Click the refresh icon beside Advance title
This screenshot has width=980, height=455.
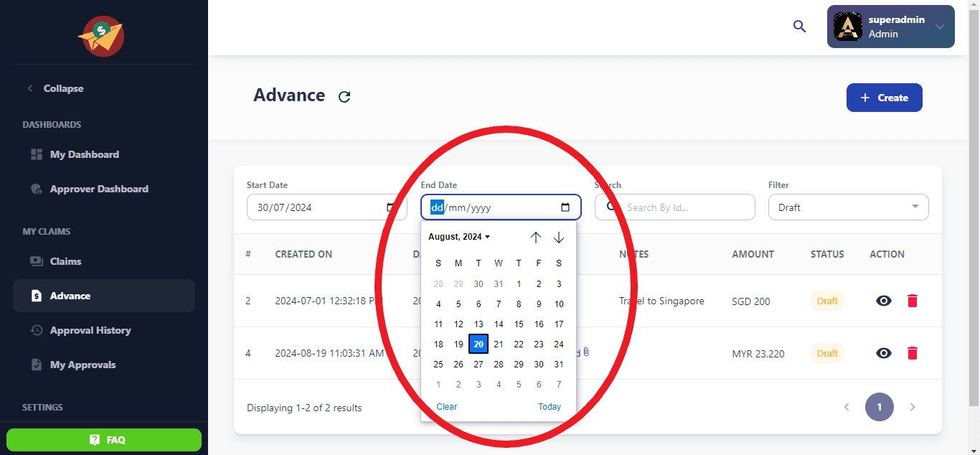[344, 97]
